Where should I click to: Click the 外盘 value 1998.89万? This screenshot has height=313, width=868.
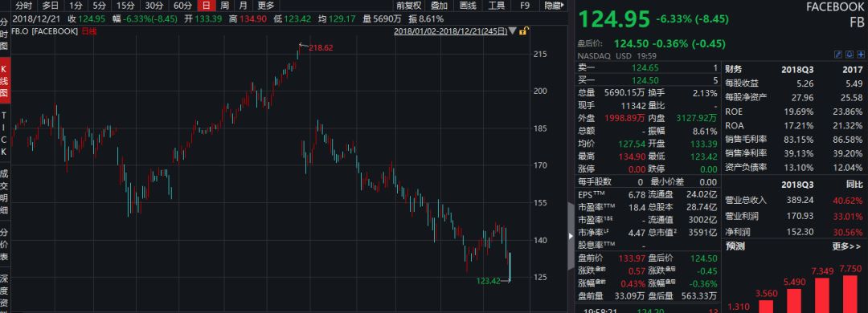click(x=624, y=118)
